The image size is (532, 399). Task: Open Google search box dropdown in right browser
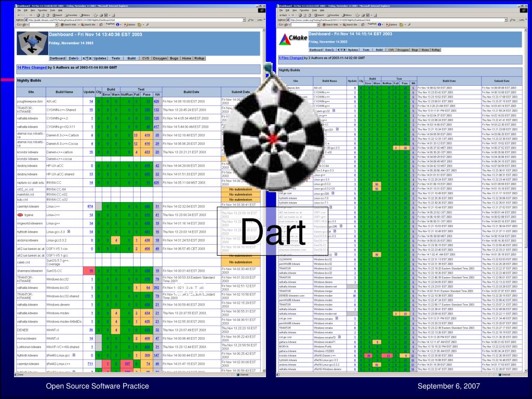pos(318,24)
